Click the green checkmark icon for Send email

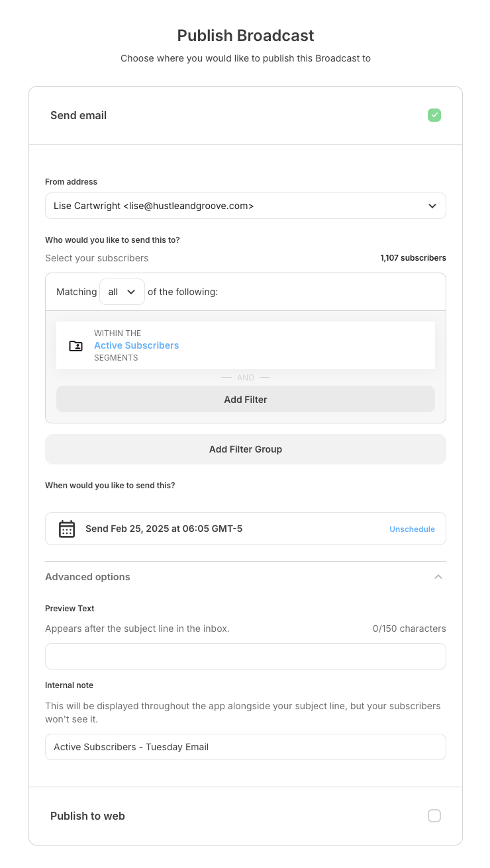(434, 115)
